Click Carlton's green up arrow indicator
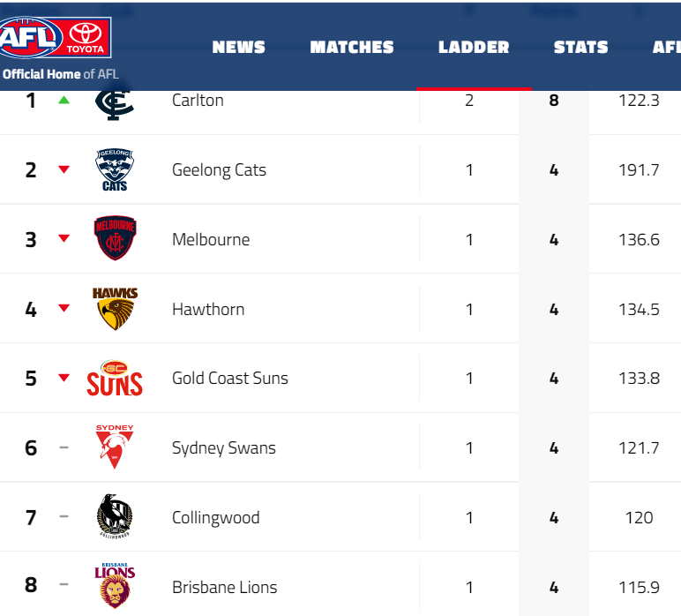The image size is (681, 616). [64, 101]
